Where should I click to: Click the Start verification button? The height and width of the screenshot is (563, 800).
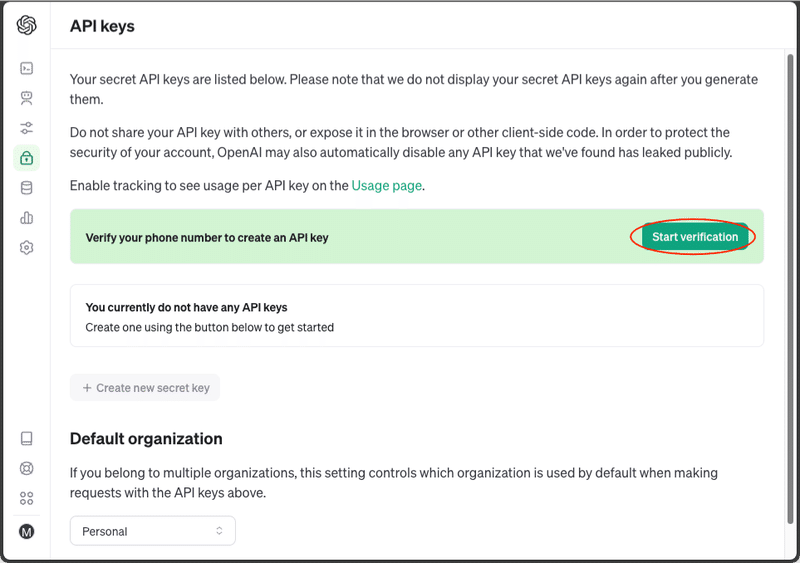tap(695, 237)
